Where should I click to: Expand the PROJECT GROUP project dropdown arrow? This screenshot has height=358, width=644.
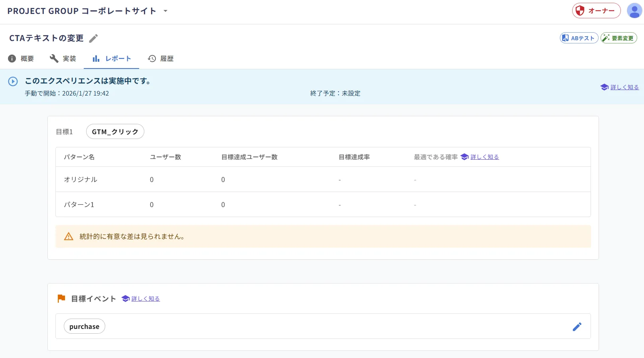pyautogui.click(x=165, y=11)
